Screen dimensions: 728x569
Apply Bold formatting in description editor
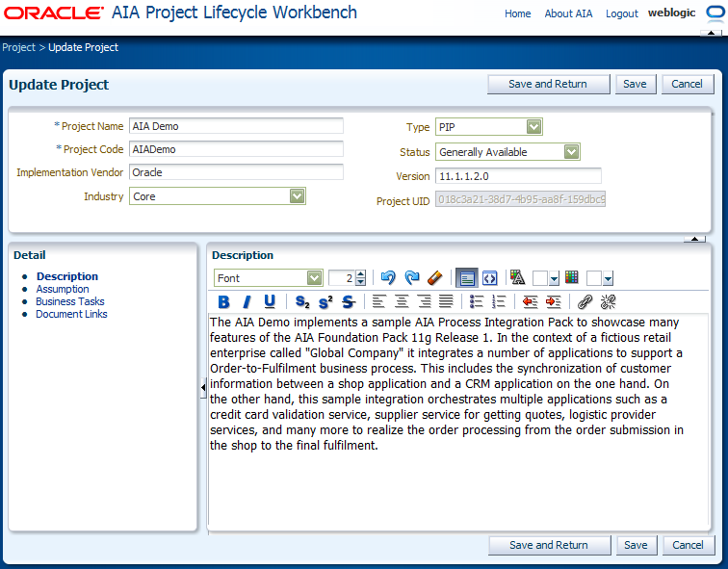click(x=223, y=302)
